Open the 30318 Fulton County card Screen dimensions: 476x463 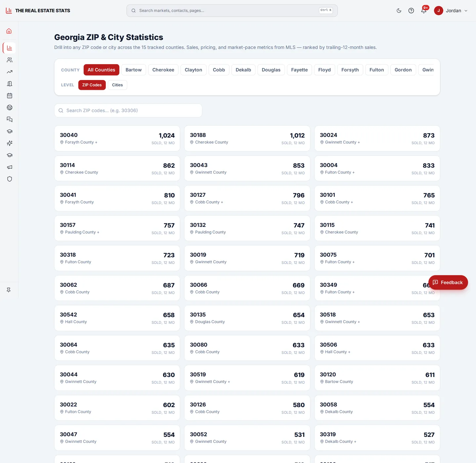point(117,258)
